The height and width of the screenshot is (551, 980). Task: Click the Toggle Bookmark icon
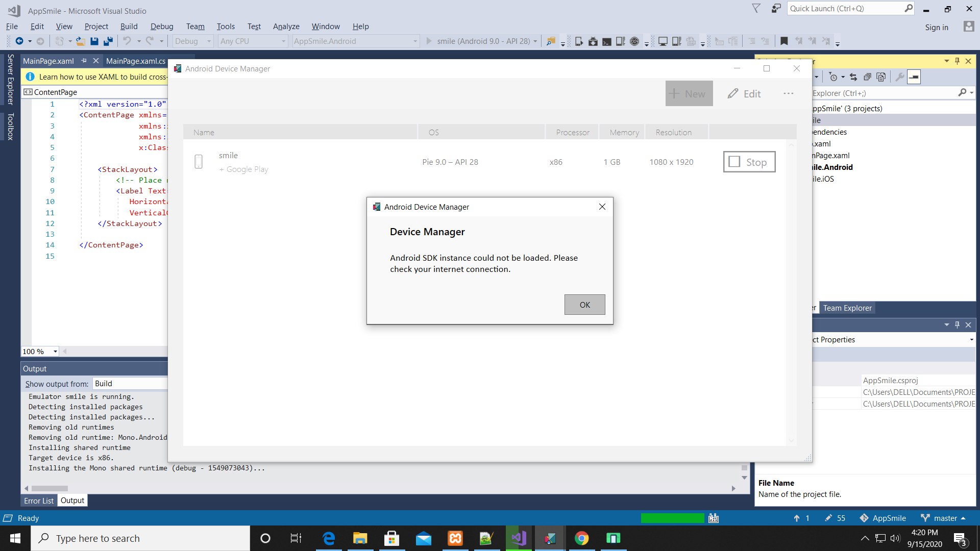pyautogui.click(x=784, y=41)
